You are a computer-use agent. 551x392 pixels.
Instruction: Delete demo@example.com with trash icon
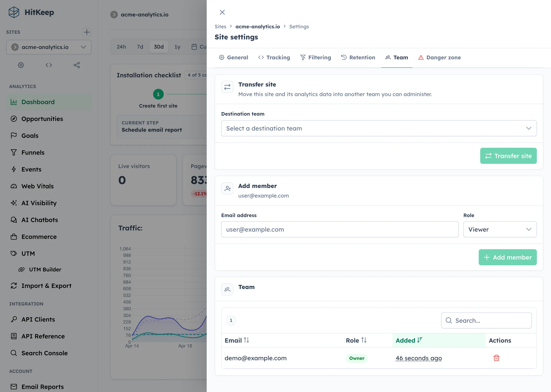point(496,358)
